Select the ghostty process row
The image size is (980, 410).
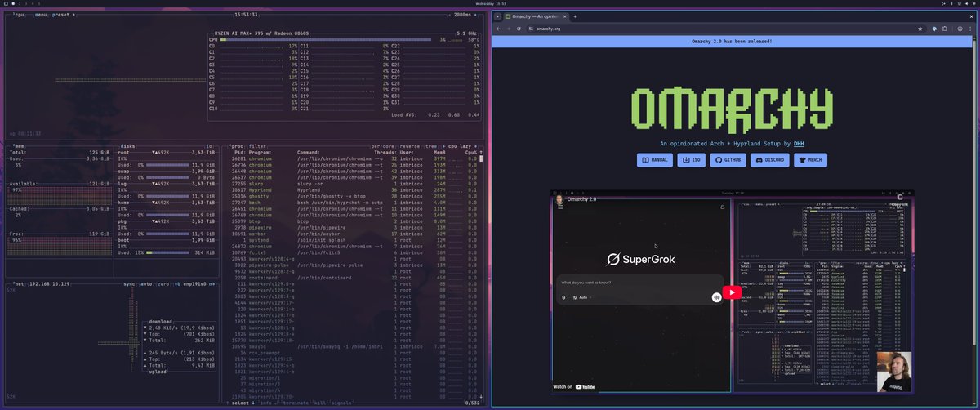coord(352,197)
